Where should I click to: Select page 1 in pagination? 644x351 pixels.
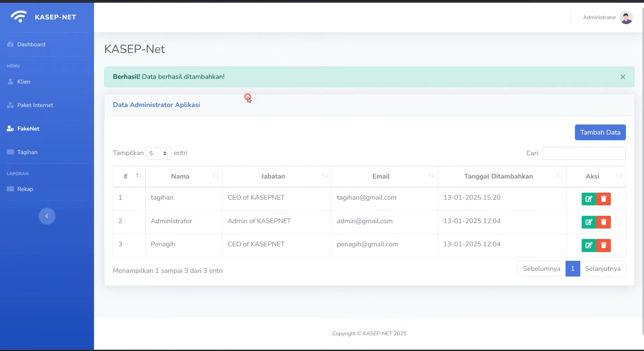point(573,269)
